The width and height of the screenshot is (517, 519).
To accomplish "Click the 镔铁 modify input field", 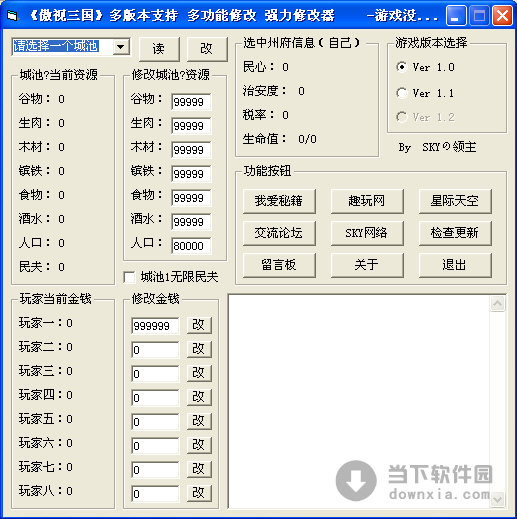I will click(x=191, y=174).
